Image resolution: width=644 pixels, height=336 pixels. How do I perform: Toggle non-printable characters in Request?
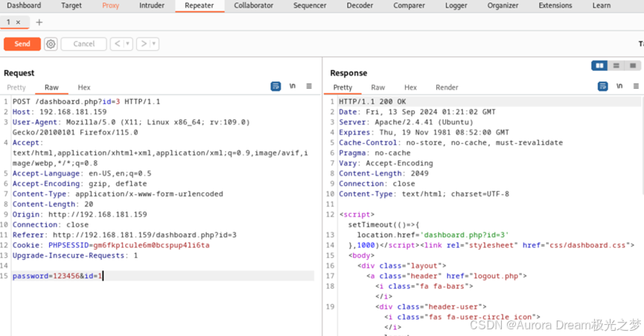tap(293, 86)
